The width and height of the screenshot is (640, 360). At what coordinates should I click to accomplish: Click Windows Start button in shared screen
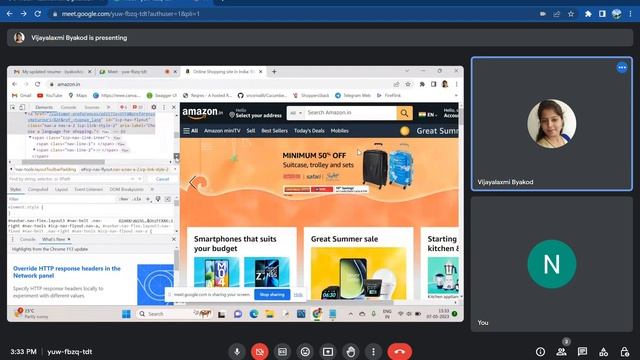pyautogui.click(x=126, y=314)
